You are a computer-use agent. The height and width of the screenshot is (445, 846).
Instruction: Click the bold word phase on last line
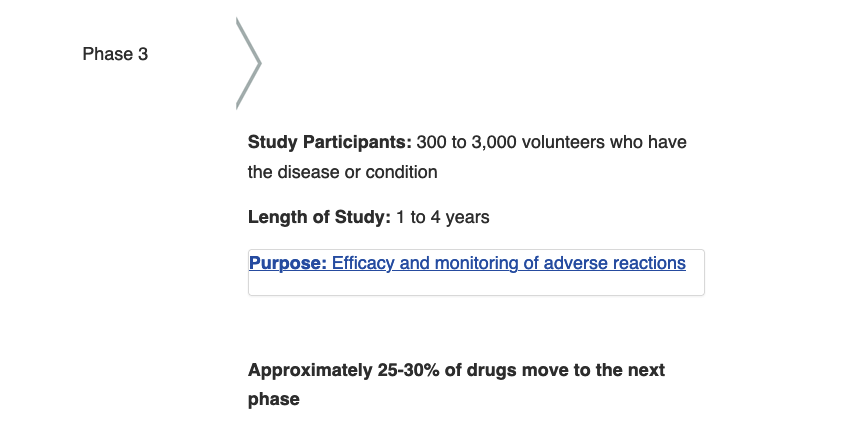pos(274,400)
